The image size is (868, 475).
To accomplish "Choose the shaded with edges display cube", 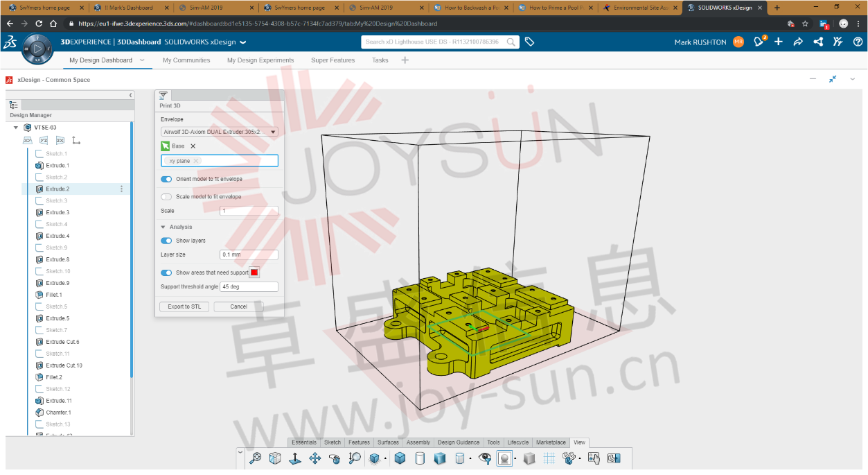I will (x=400, y=458).
